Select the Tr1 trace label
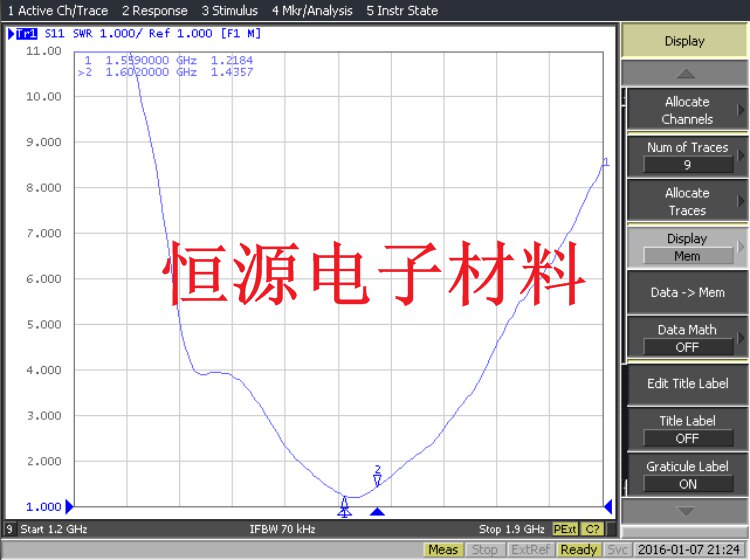750x560 pixels. pyautogui.click(x=26, y=33)
